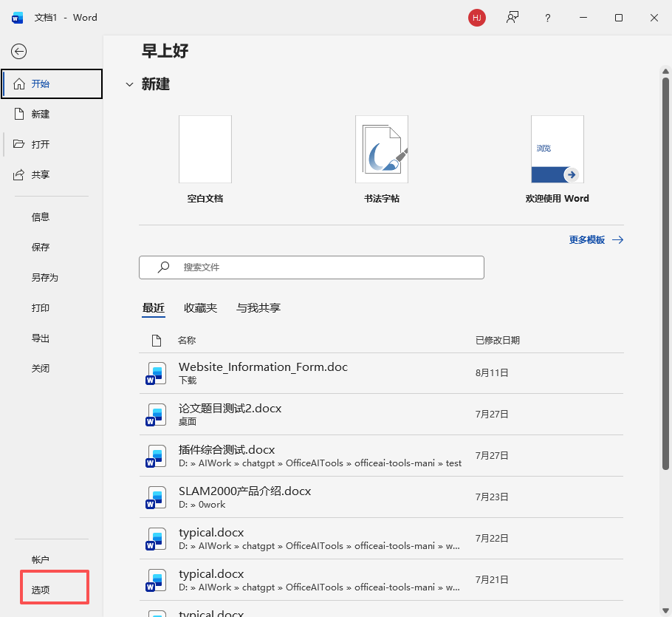
Task: Click the 名称 column header
Action: [187, 341]
